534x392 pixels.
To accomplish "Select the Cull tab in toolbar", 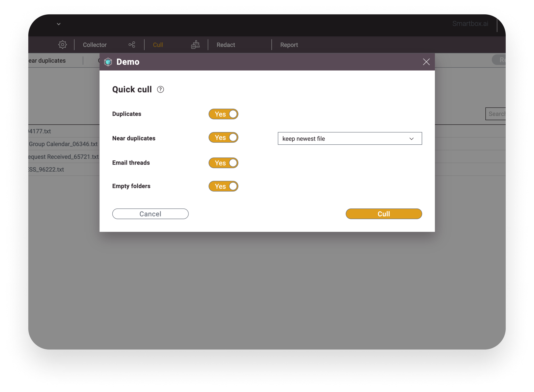I will point(158,45).
